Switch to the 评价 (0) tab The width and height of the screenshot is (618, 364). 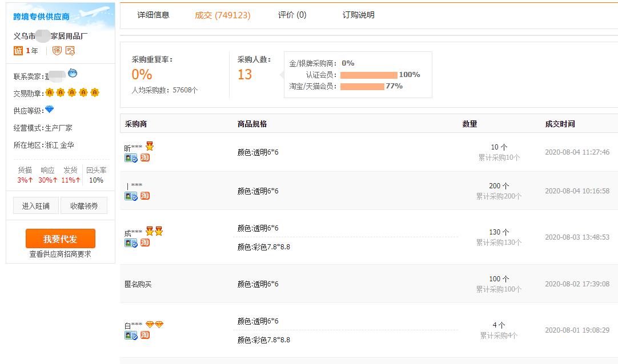pyautogui.click(x=292, y=15)
